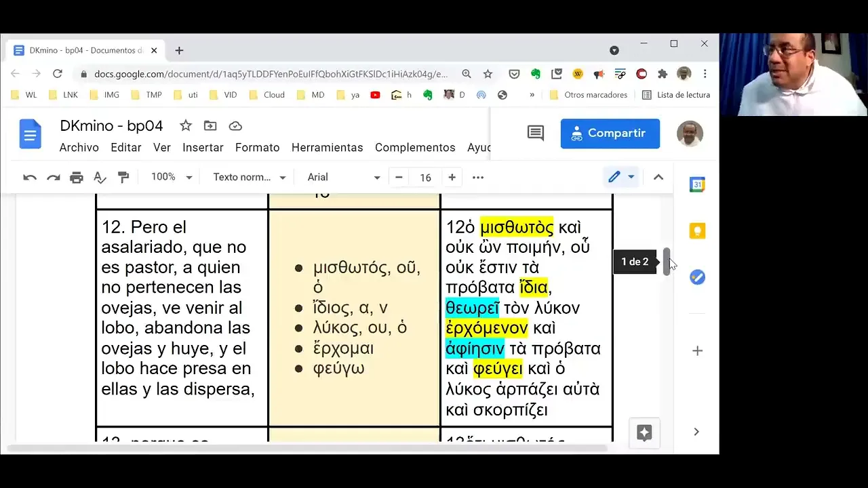Open Google Tasks side panel
This screenshot has width=868, height=488.
click(697, 277)
